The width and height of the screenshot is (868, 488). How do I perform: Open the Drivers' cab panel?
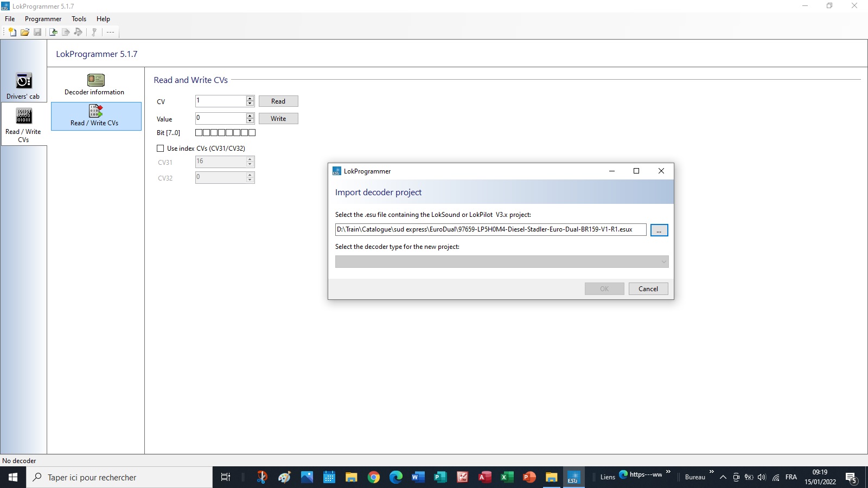pyautogui.click(x=23, y=86)
